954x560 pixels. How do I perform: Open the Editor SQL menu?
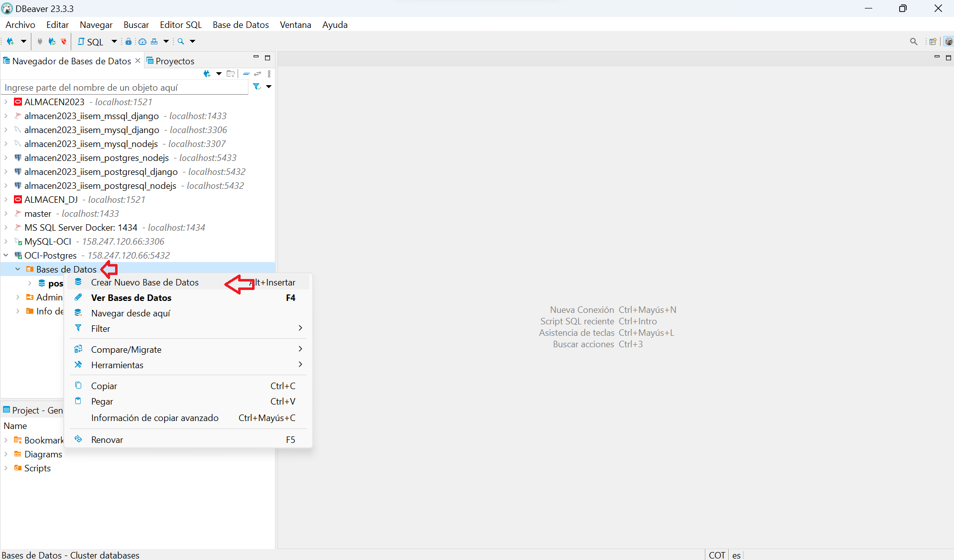pyautogui.click(x=181, y=24)
